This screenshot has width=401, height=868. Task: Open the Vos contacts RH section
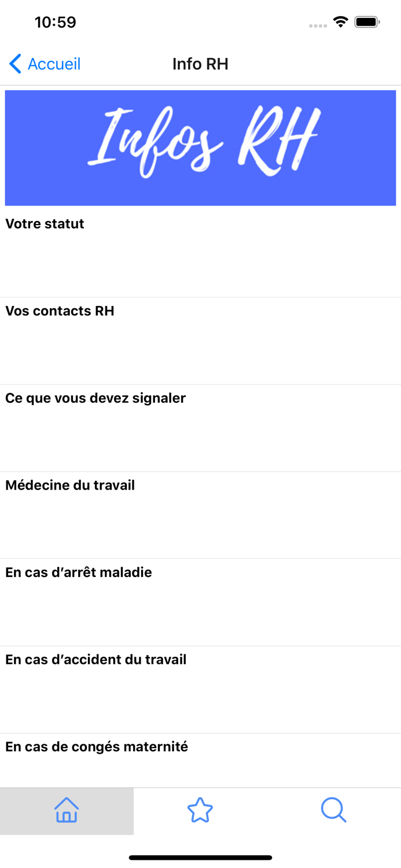coord(58,311)
